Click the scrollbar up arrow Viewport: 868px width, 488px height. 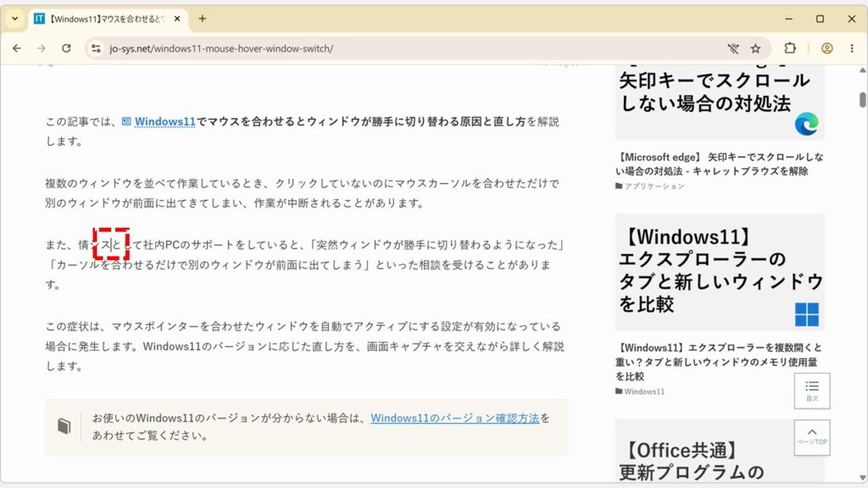coord(862,70)
